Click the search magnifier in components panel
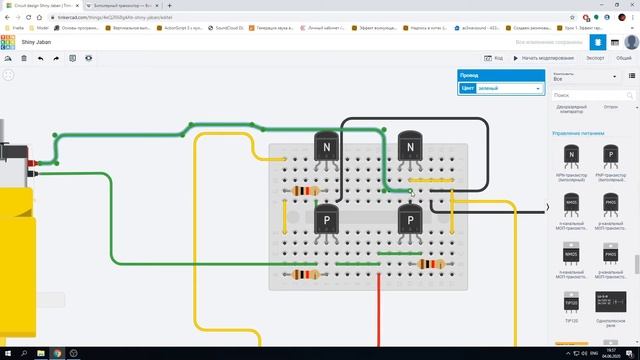The width and height of the screenshot is (640, 360). pos(630,95)
